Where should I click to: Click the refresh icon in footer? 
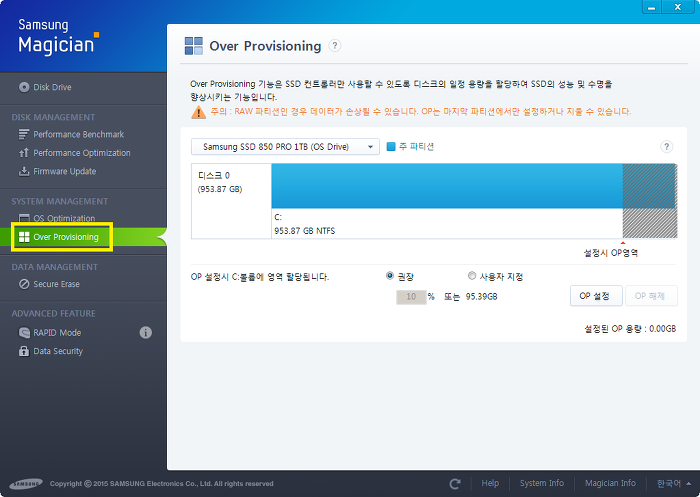click(x=455, y=484)
